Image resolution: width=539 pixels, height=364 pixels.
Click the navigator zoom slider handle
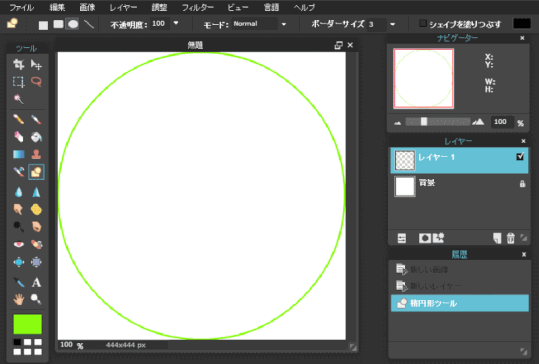click(424, 121)
